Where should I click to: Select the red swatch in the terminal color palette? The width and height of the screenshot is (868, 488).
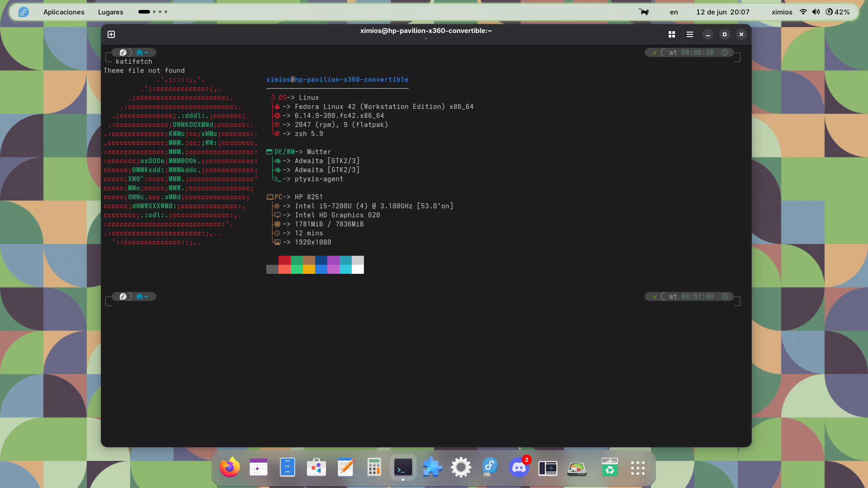pos(284,260)
